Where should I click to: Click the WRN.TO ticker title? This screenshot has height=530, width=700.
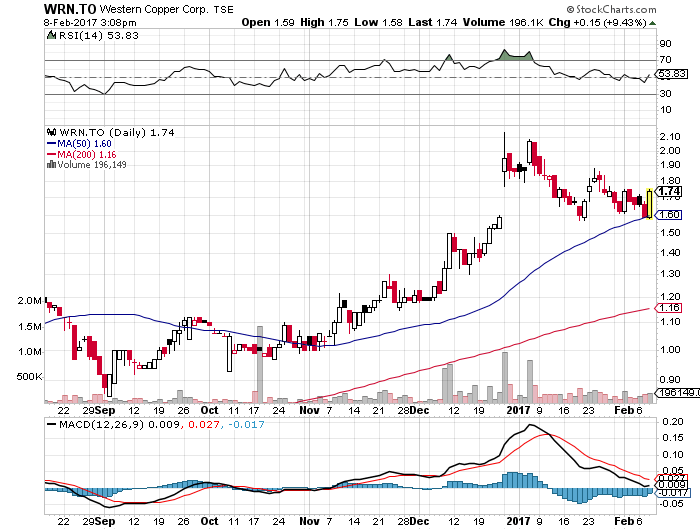click(x=70, y=9)
